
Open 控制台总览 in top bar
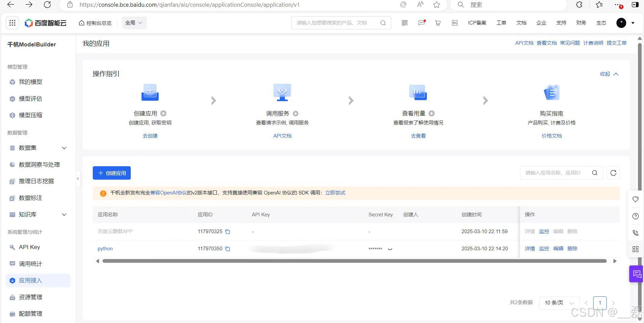click(x=95, y=23)
